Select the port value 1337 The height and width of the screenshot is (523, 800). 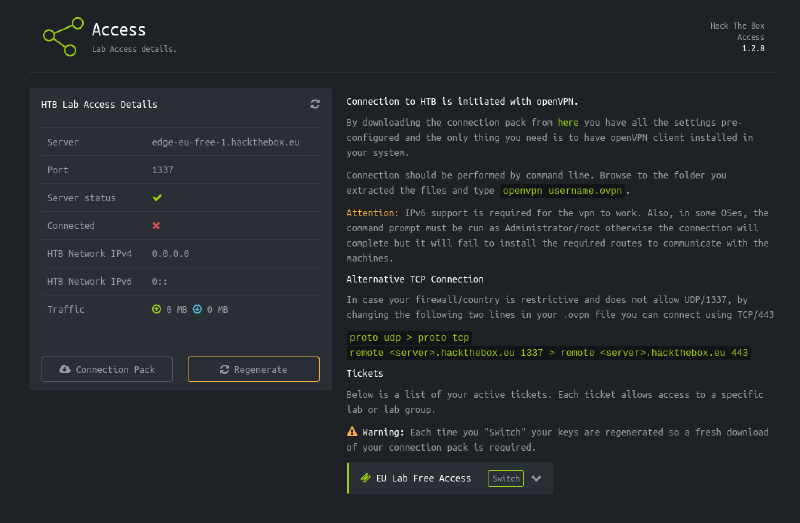162,170
